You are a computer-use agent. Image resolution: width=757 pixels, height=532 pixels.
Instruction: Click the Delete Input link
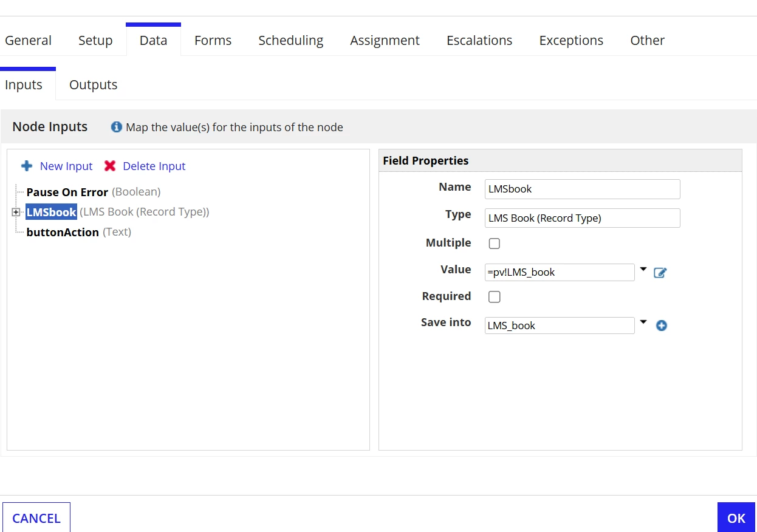(154, 166)
